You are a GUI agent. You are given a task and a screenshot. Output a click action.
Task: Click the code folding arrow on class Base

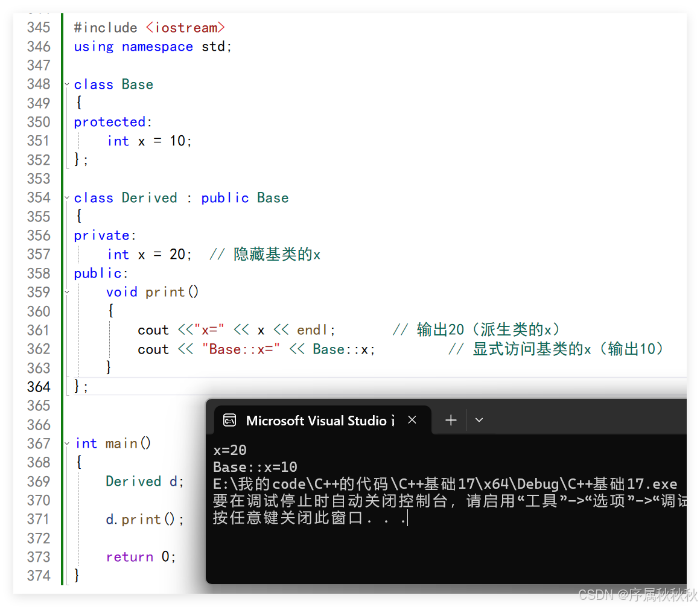[66, 84]
